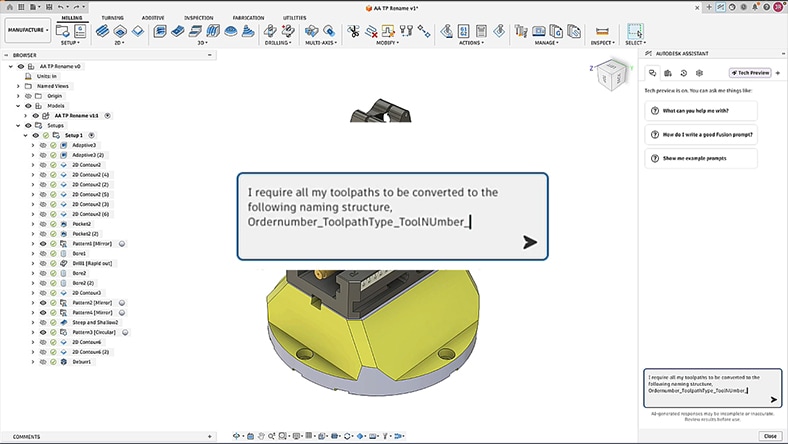Click the scissors Trim toolpath icon
Screen dimensions: 788x444
(353, 31)
